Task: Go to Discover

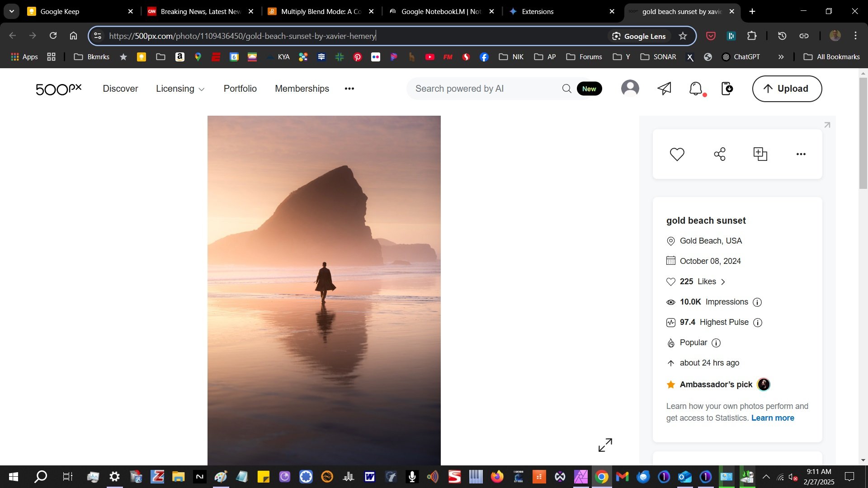Action: [x=120, y=89]
